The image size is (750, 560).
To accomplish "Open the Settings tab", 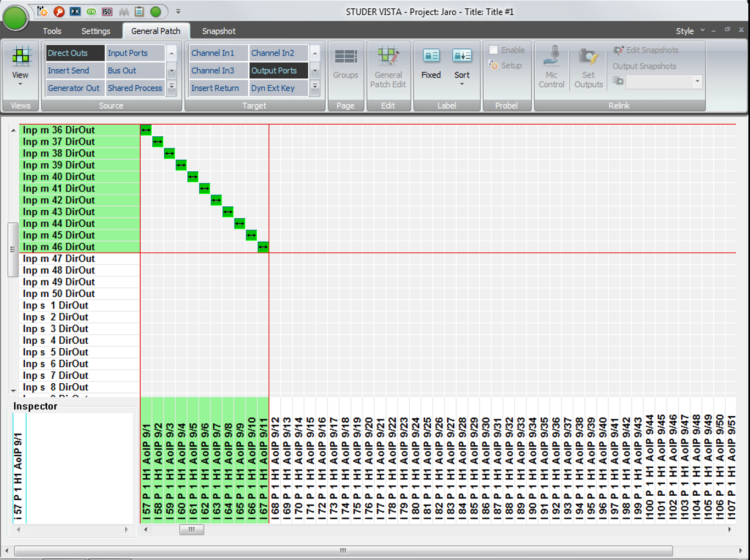I will pos(96,31).
